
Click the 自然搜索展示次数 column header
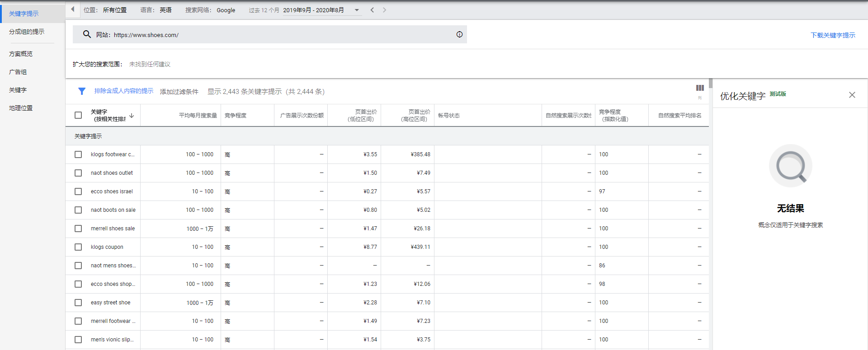tap(568, 116)
